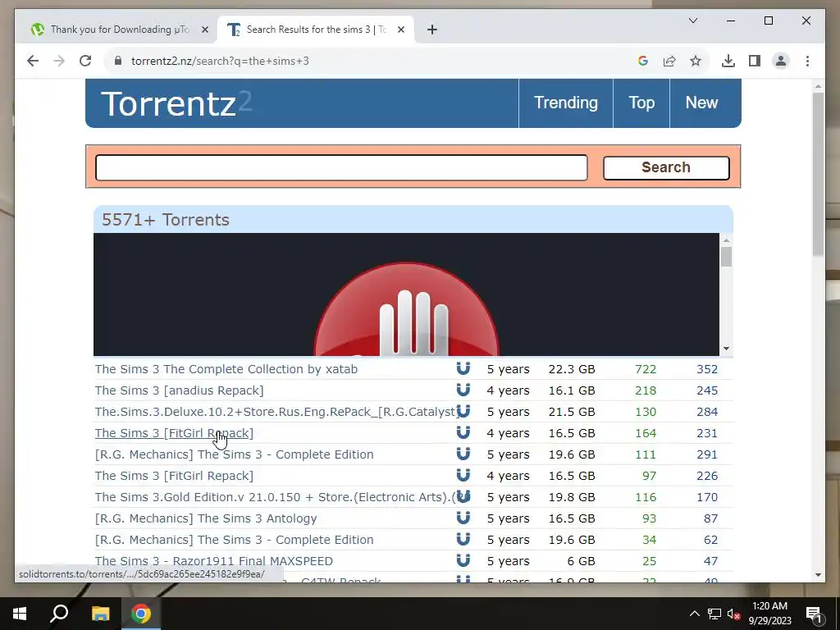Close the Search Results tab

[x=400, y=30]
